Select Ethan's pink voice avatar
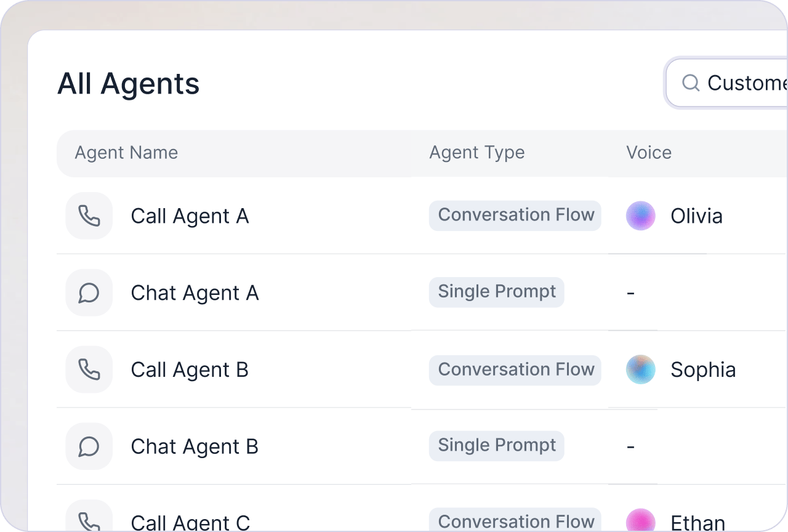Image resolution: width=788 pixels, height=532 pixels. [x=641, y=520]
